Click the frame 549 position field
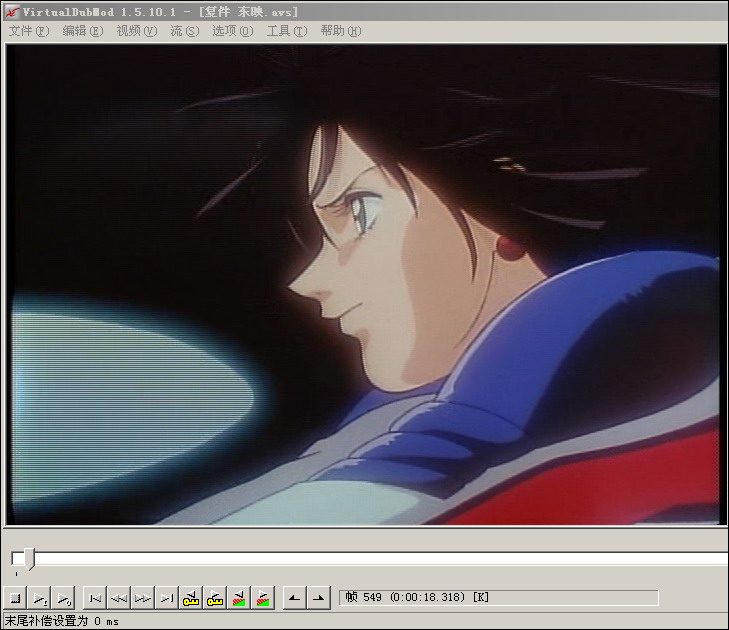729x630 pixels. 499,597
